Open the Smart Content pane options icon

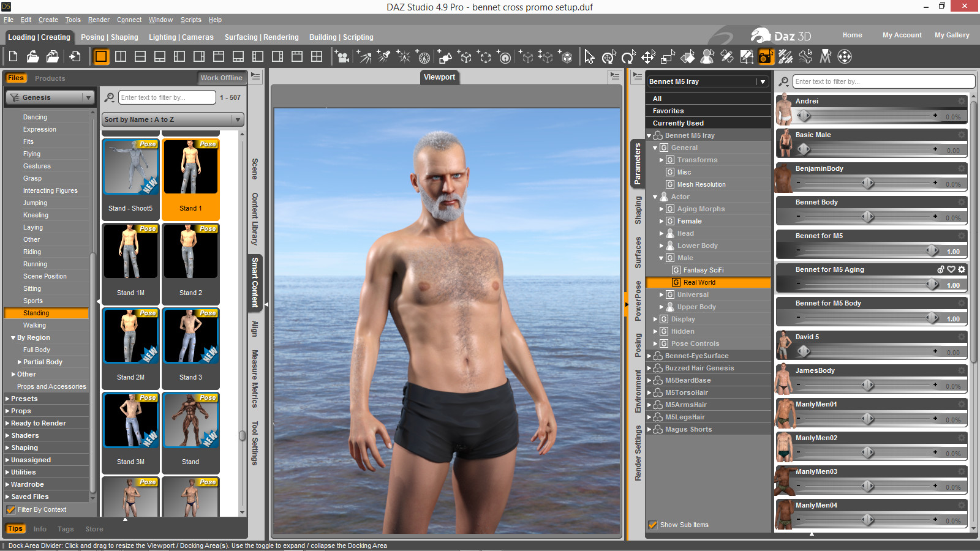pyautogui.click(x=256, y=77)
